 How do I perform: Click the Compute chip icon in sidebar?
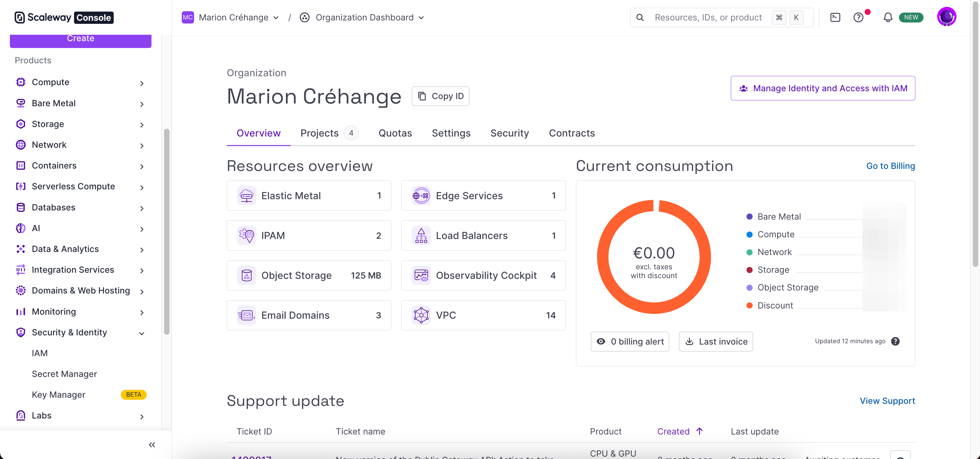[x=20, y=82]
